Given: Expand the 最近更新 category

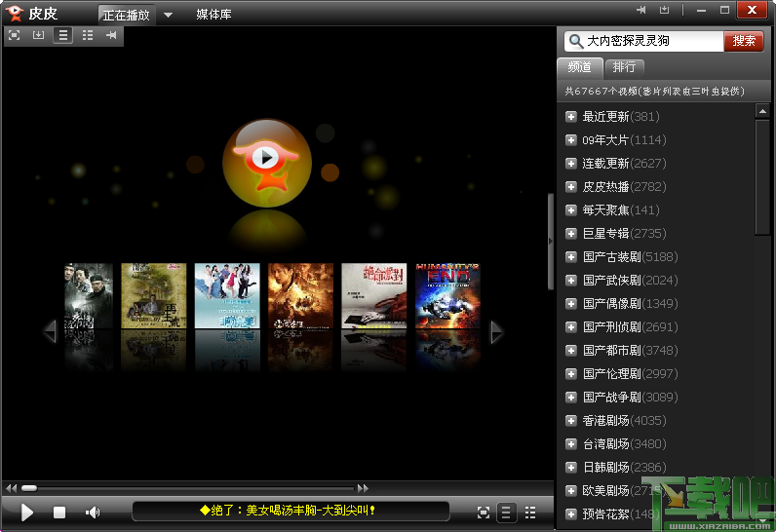Looking at the screenshot, I should 571,117.
